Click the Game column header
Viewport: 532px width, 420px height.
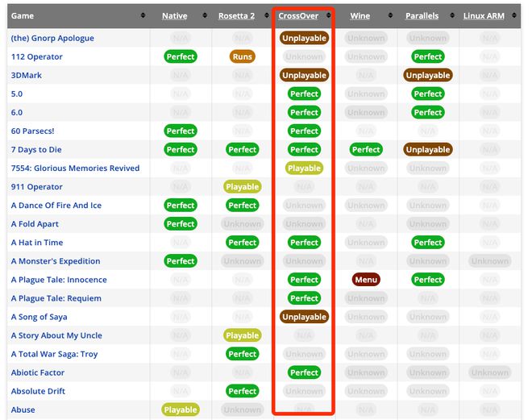(78, 16)
